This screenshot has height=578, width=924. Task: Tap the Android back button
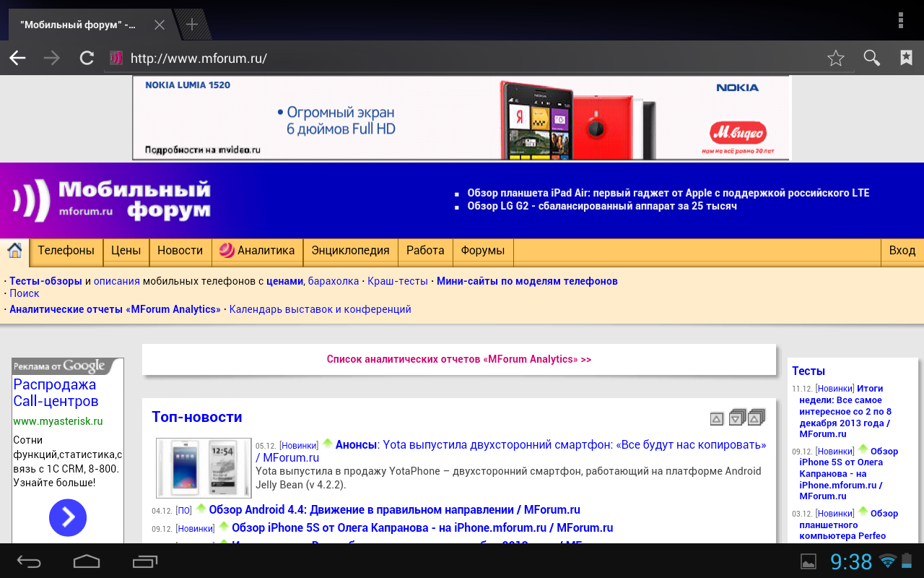click(x=30, y=561)
